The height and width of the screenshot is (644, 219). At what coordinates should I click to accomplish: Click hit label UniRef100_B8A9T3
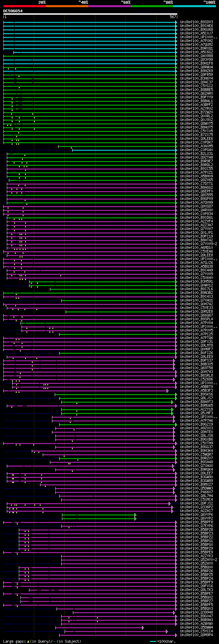tap(196, 402)
